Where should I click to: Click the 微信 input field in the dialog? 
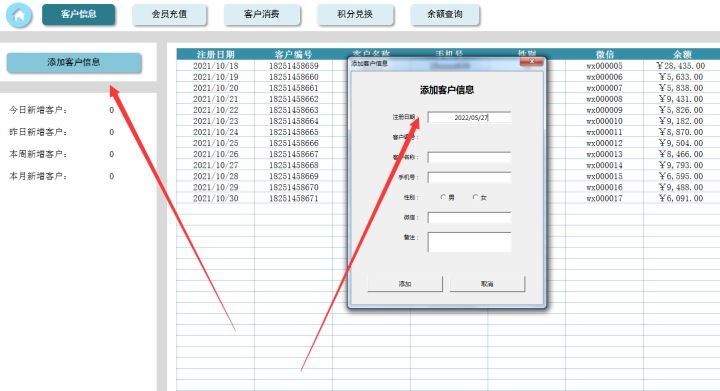pos(469,218)
